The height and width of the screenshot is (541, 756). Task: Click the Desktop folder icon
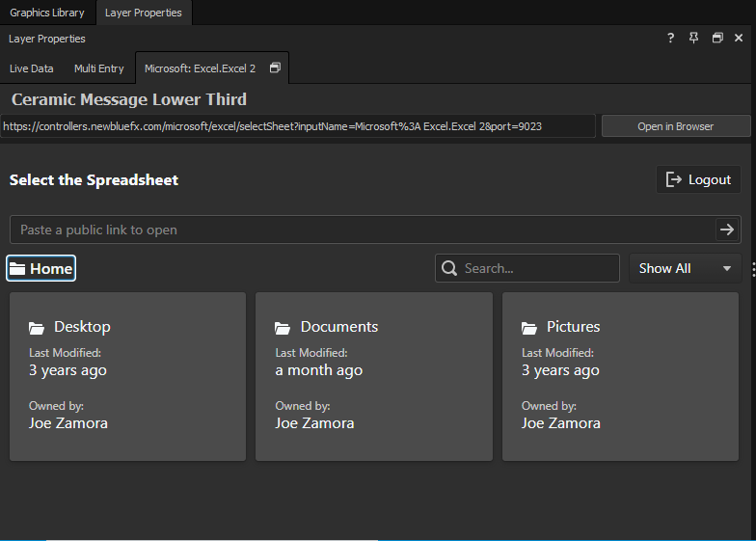37,328
